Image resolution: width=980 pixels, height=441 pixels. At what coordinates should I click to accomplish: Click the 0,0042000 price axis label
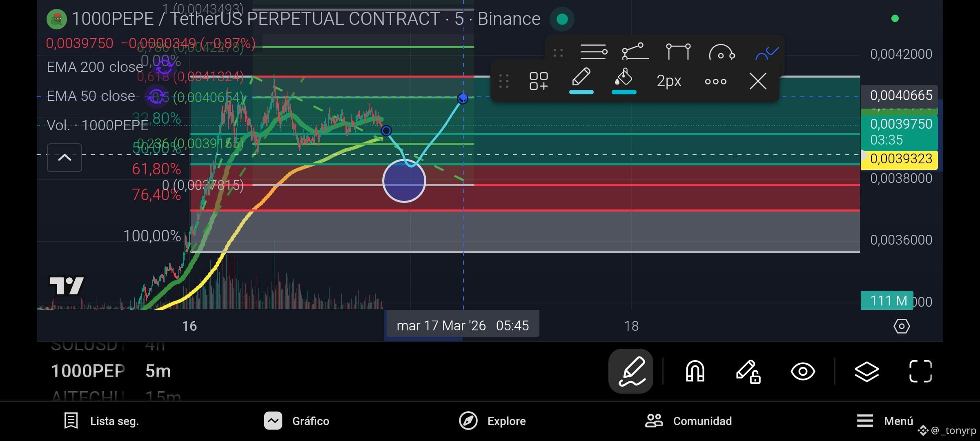click(901, 54)
